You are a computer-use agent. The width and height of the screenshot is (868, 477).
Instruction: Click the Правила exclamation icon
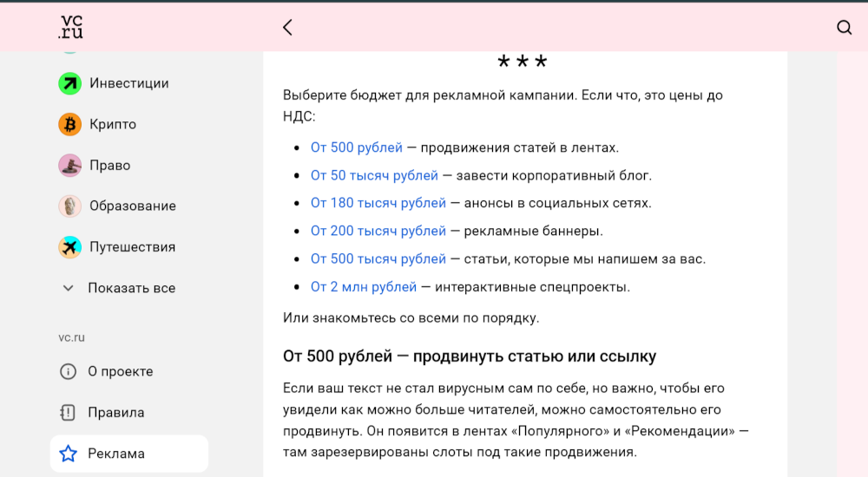point(68,412)
